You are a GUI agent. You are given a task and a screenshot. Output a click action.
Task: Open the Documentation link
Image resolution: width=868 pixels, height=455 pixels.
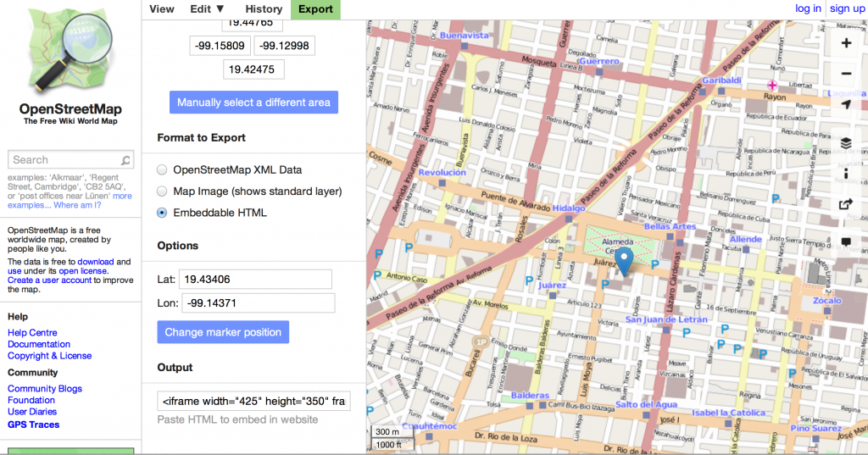(39, 344)
